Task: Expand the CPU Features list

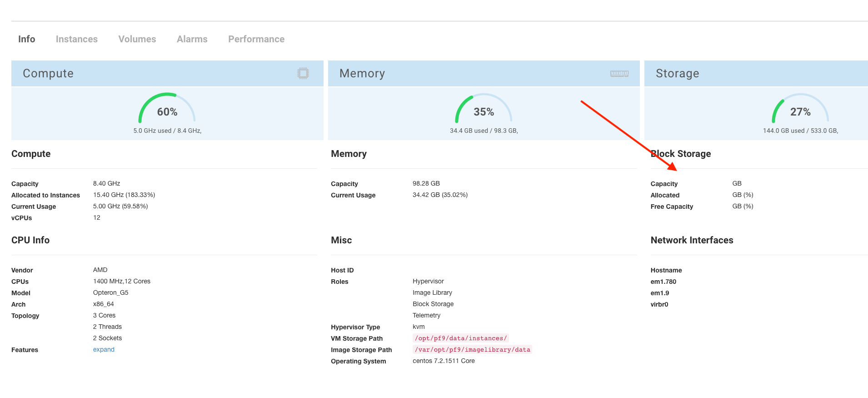Action: (x=104, y=349)
